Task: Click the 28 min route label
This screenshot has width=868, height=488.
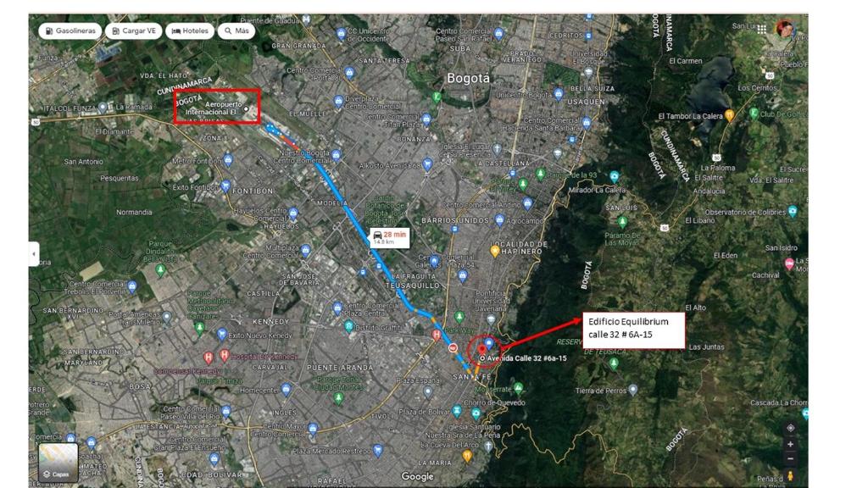Action: tap(390, 238)
